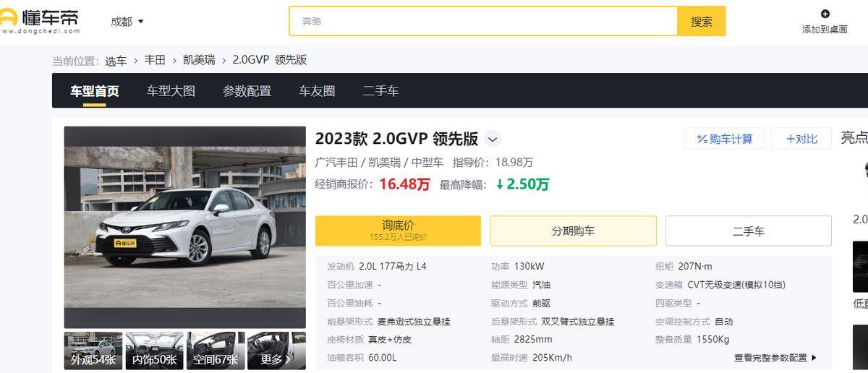Image resolution: width=868 pixels, height=373 pixels.
Task: Click engine spec 2.0L 177马力 L4
Action: pos(392,267)
